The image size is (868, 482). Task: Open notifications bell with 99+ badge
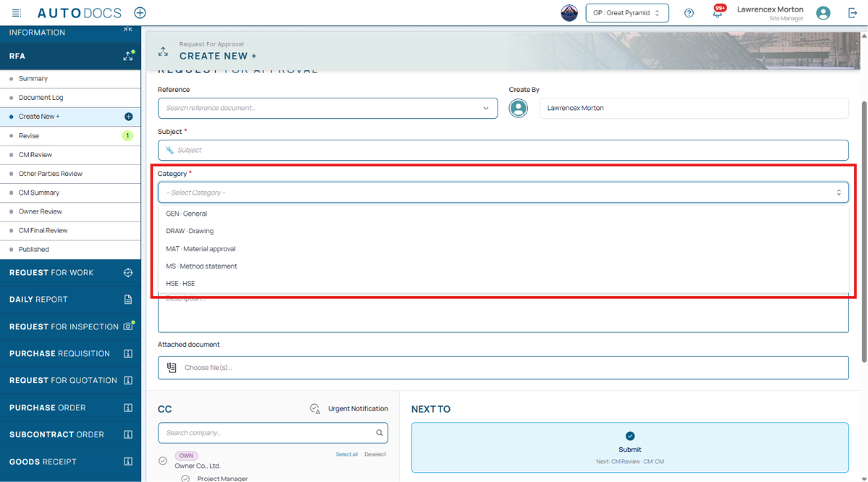[718, 12]
